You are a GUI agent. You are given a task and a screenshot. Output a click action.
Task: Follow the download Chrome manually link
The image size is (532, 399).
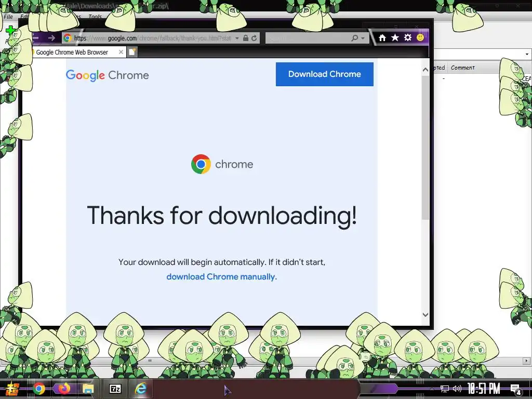point(221,277)
